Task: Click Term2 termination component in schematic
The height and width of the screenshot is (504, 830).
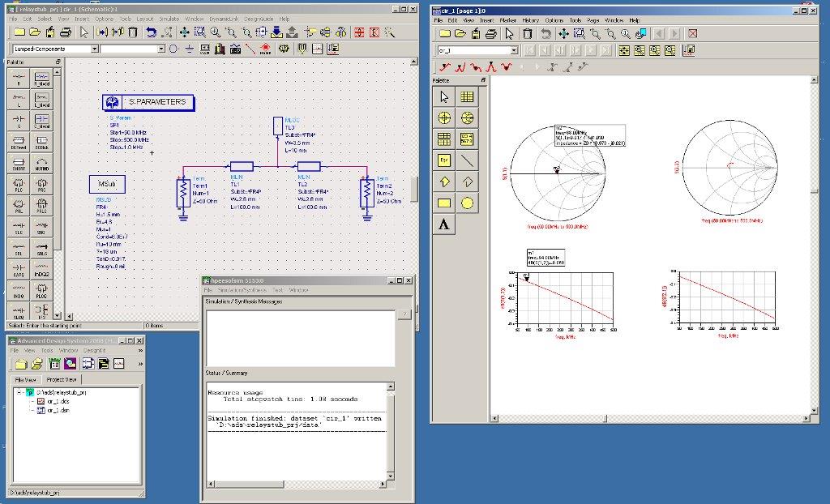Action: (x=366, y=193)
